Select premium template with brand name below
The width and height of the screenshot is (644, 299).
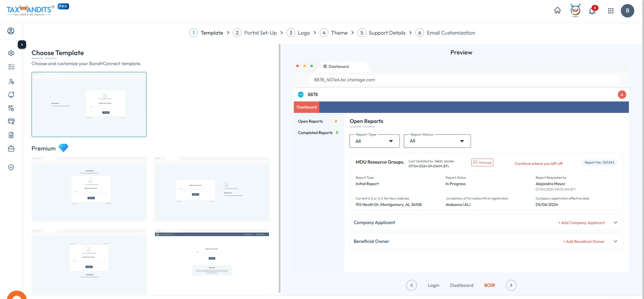pyautogui.click(x=89, y=262)
